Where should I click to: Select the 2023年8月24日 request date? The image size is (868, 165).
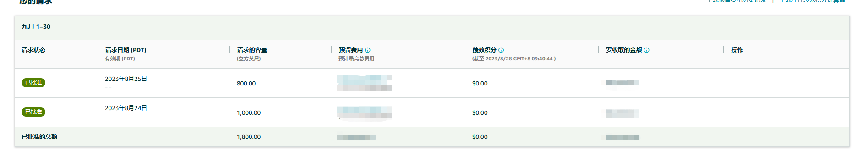[126, 108]
